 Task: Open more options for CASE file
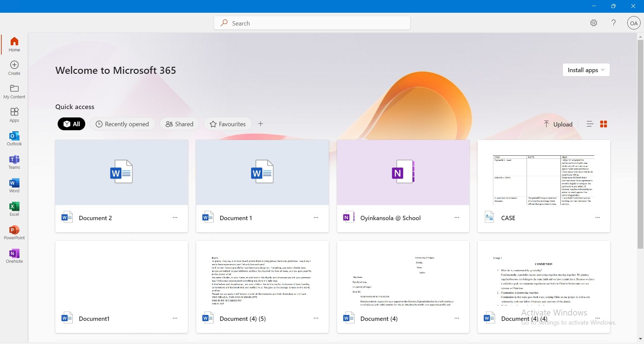597,218
